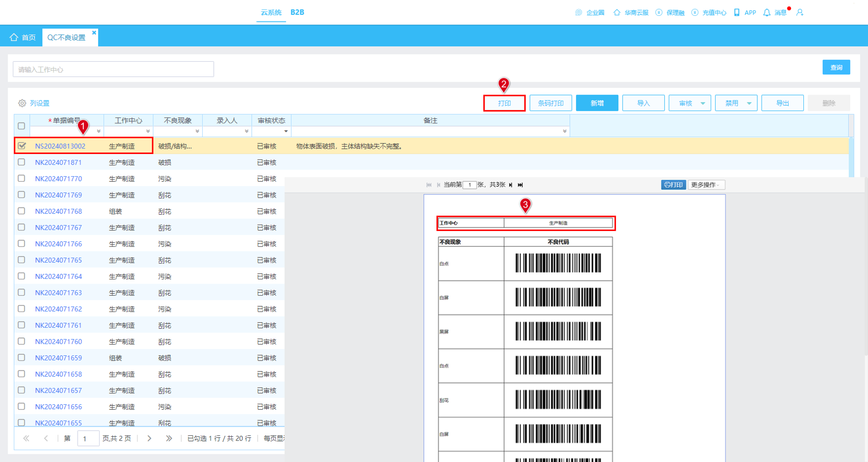The height and width of the screenshot is (462, 868).
Task: Open 充值中心 in the top bar
Action: pos(709,12)
